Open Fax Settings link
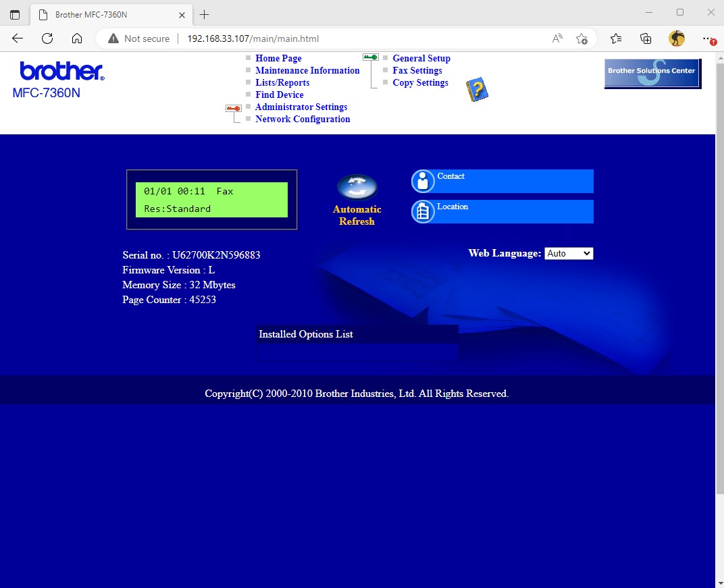Image resolution: width=724 pixels, height=588 pixels. 417,70
